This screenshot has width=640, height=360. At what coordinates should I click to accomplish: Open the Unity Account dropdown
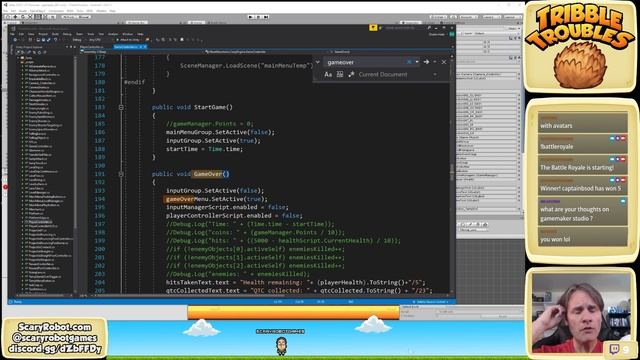[x=469, y=17]
